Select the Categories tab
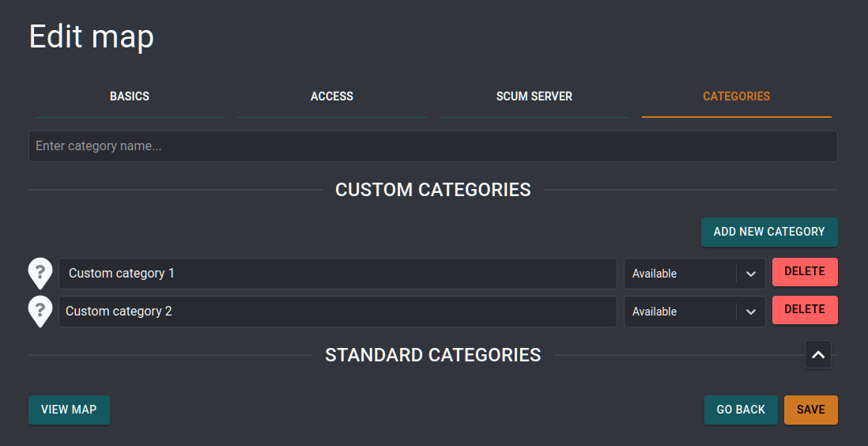The height and width of the screenshot is (446, 868). (x=736, y=96)
